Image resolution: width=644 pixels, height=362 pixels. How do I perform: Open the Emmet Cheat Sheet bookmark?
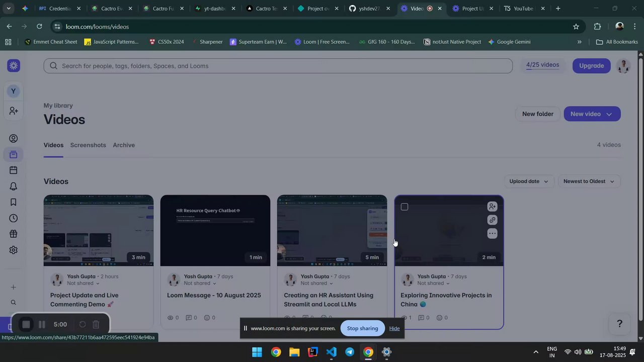click(x=51, y=42)
